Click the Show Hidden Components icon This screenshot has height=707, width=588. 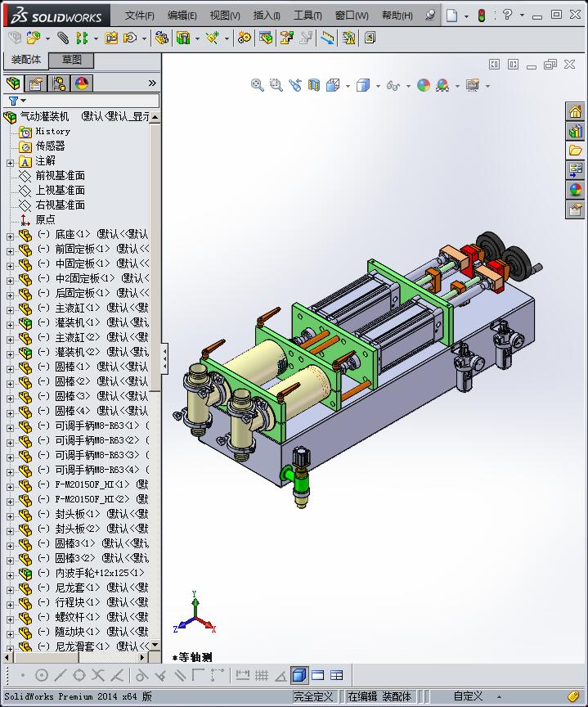(162, 38)
